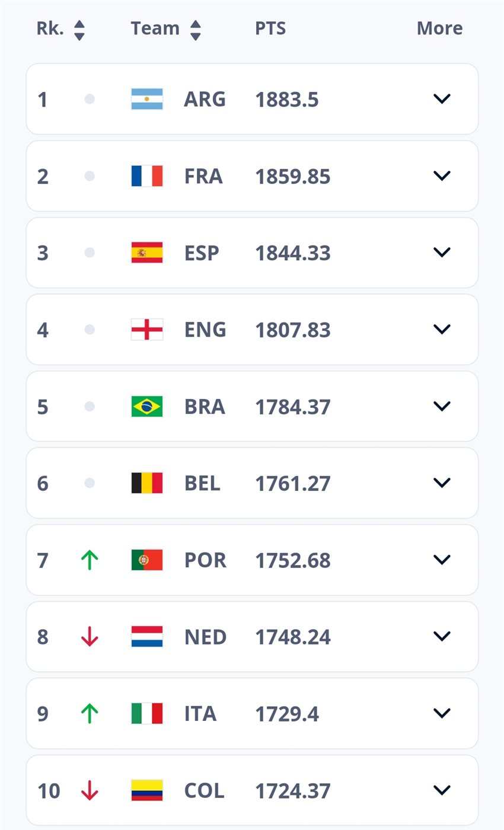Viewport: 504px width, 830px height.
Task: Click the Colombia flag icon
Action: pyautogui.click(x=146, y=790)
